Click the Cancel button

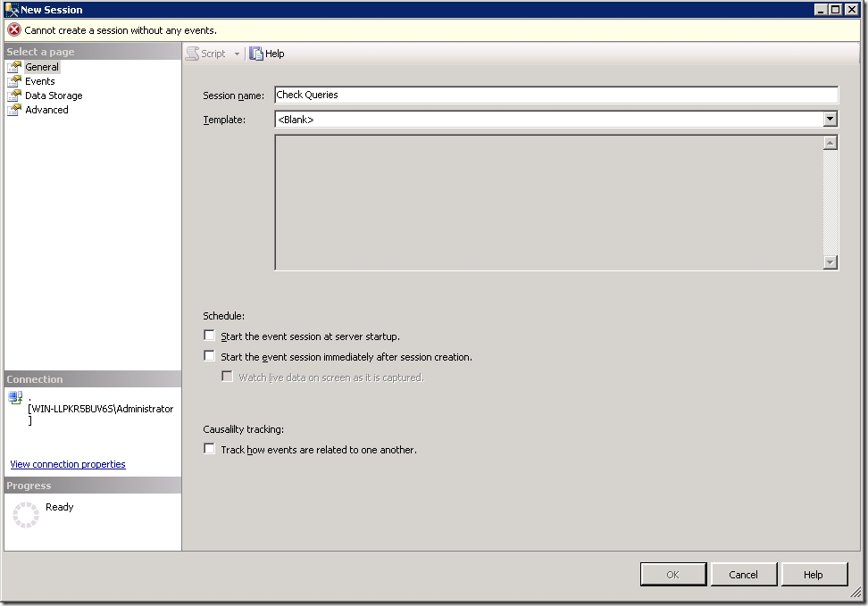pyautogui.click(x=744, y=575)
